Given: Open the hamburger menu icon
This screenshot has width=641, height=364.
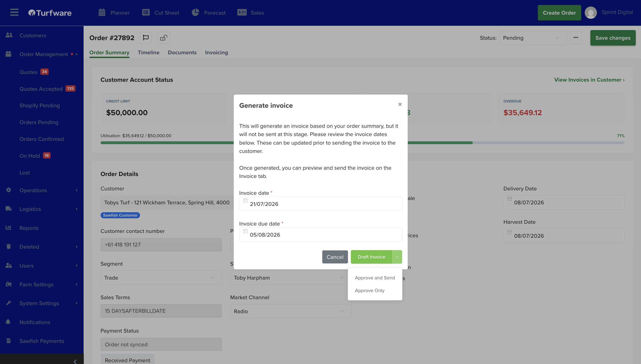Looking at the screenshot, I should click(x=14, y=12).
